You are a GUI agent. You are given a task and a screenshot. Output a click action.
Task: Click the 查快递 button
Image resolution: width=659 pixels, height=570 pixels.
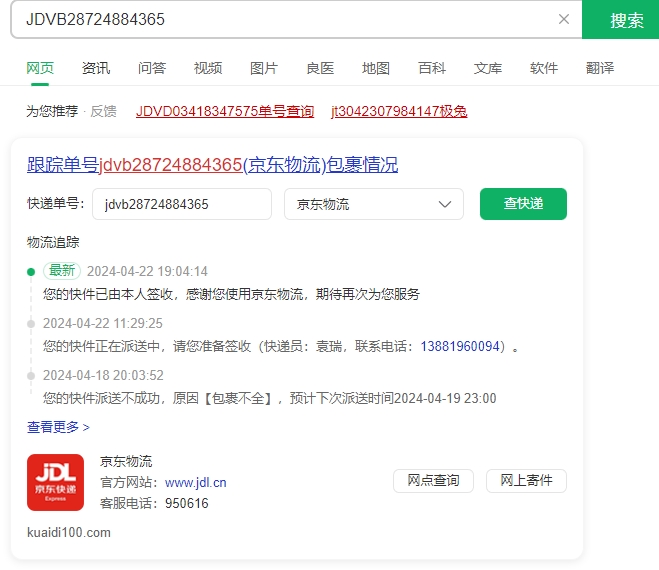point(523,204)
